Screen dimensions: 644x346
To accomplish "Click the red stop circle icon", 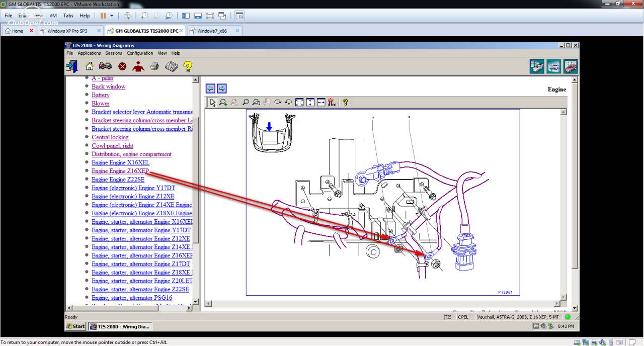I will (122, 66).
